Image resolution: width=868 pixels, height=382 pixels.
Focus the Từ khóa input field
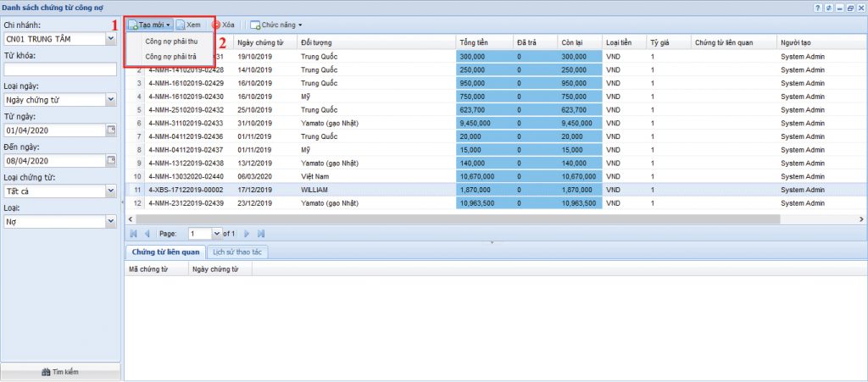[x=60, y=69]
